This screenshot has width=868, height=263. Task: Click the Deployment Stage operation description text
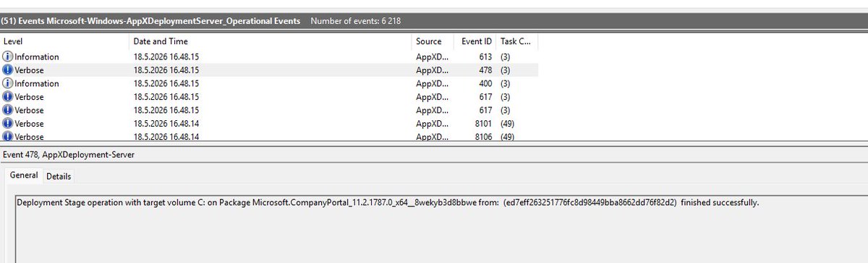click(x=387, y=202)
